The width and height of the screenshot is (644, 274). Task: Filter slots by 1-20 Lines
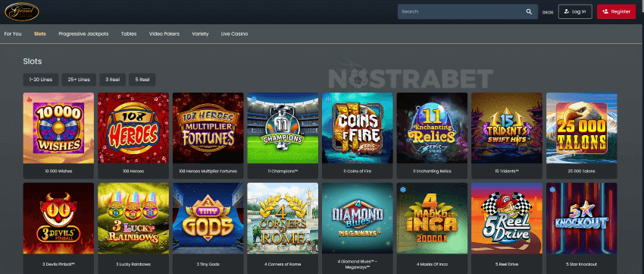(x=41, y=80)
